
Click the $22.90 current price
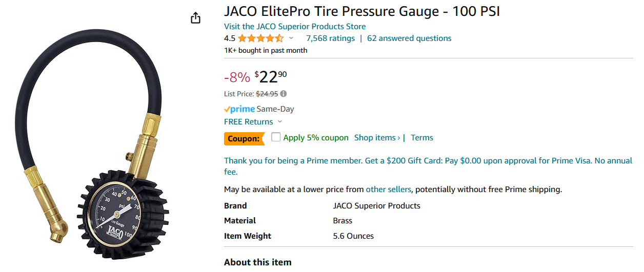271,77
